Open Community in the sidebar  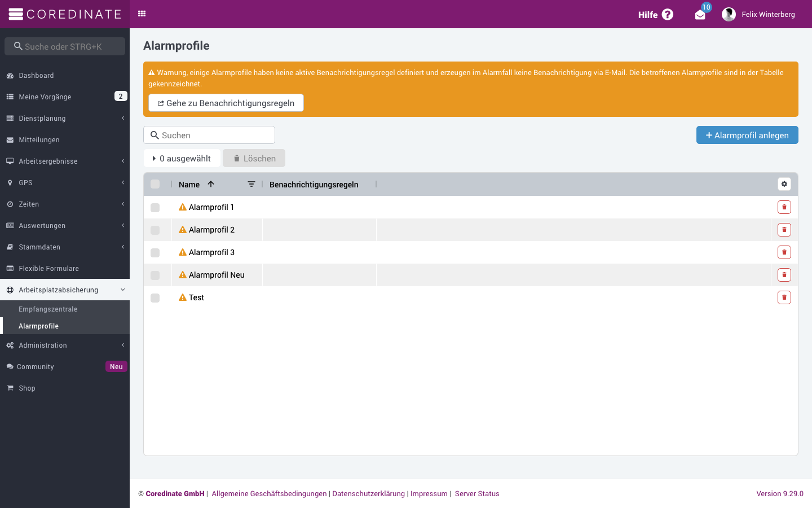coord(65,366)
